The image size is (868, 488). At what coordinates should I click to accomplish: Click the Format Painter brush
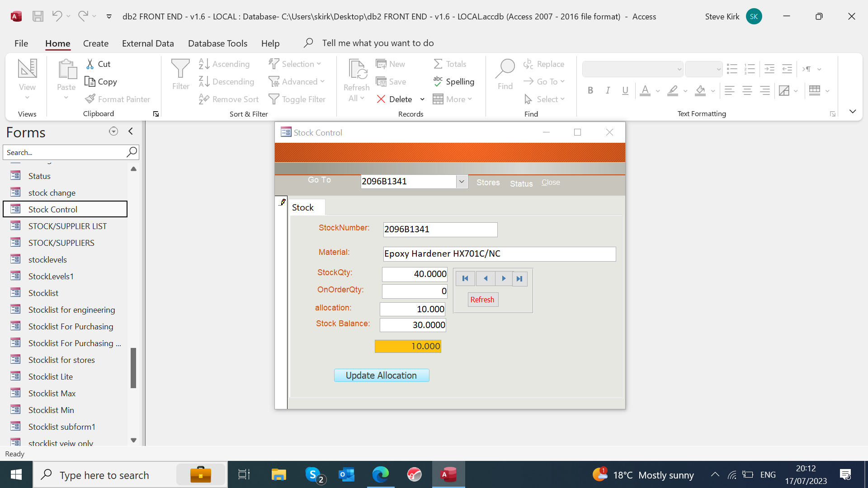coord(90,99)
